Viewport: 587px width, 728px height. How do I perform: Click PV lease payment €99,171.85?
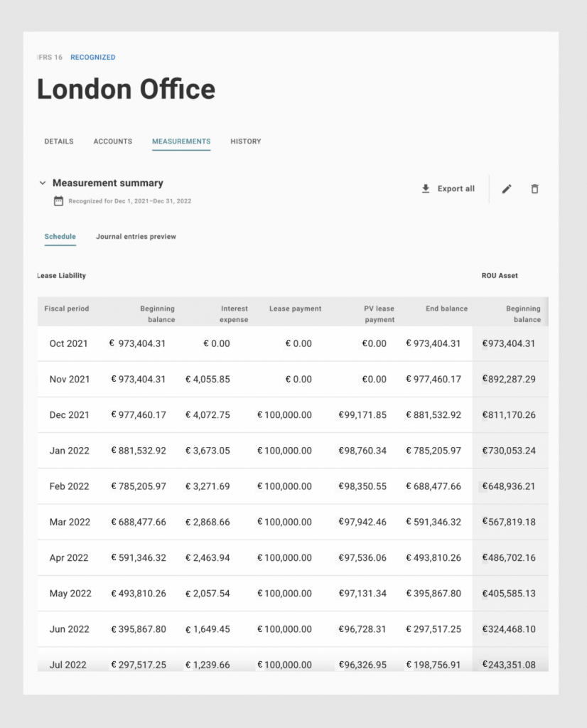(x=362, y=415)
